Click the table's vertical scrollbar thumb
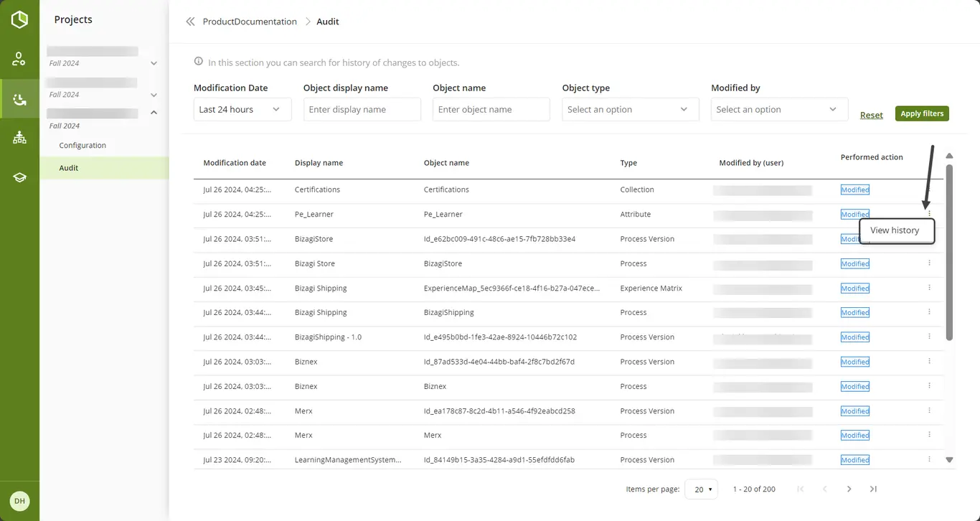 click(x=949, y=253)
